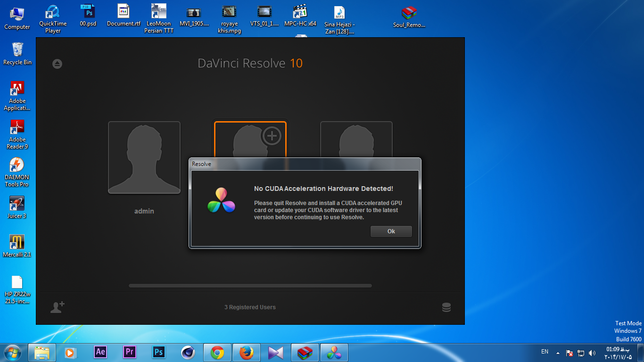Select the Recycle Bin icon
The image size is (644, 362).
tap(17, 53)
